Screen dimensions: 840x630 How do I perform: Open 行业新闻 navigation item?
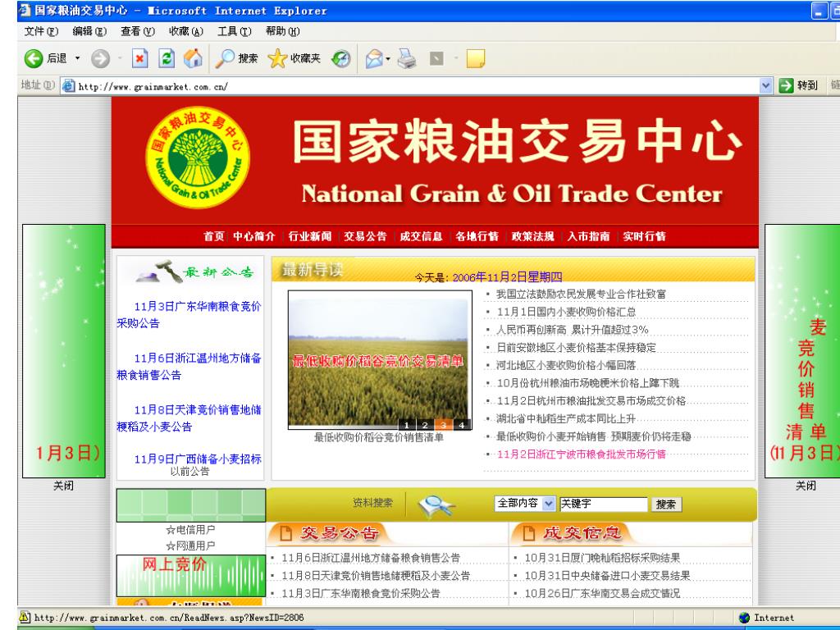click(309, 236)
